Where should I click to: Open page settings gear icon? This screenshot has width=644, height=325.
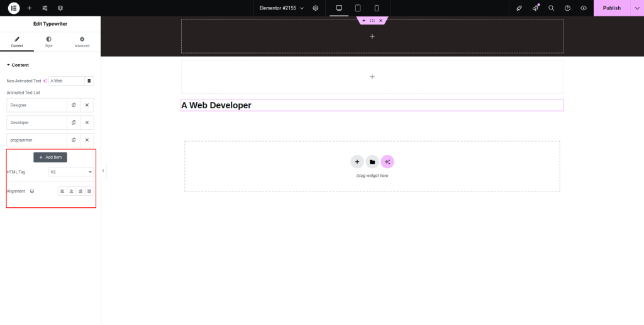click(316, 8)
